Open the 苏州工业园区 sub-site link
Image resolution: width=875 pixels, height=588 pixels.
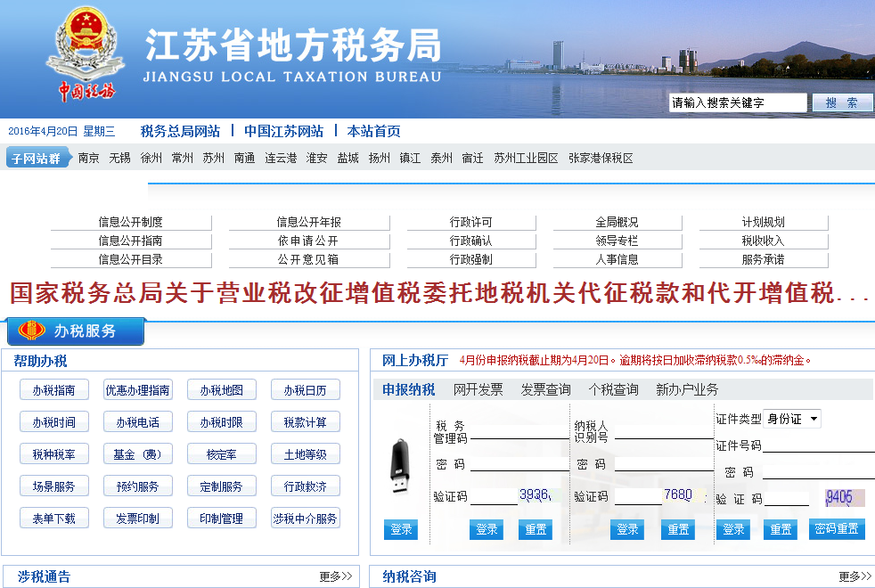click(x=526, y=159)
